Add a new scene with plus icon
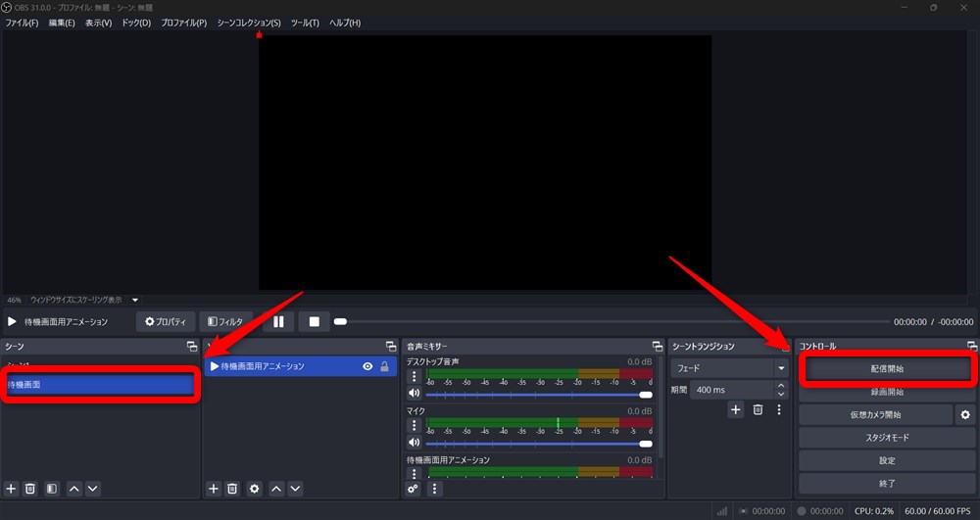 pos(11,488)
